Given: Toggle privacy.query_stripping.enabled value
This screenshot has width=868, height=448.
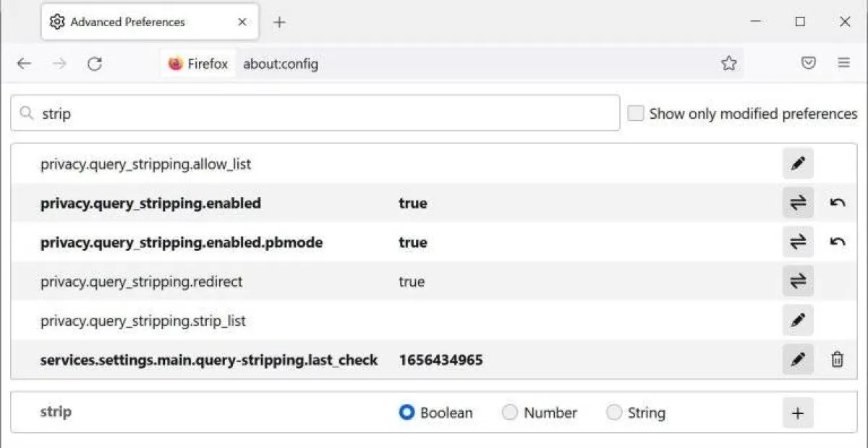Looking at the screenshot, I should tap(798, 203).
